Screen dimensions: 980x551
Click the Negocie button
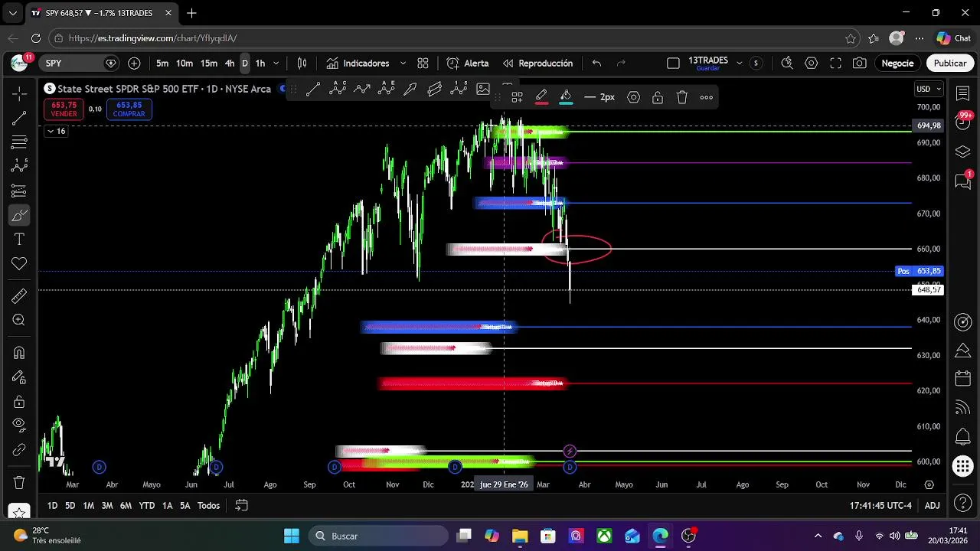[897, 64]
